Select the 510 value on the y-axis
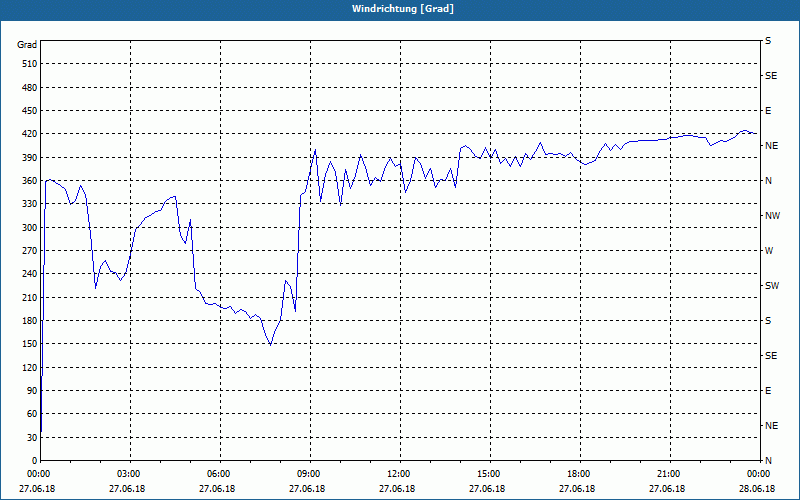The height and width of the screenshot is (500, 800). click(30, 64)
